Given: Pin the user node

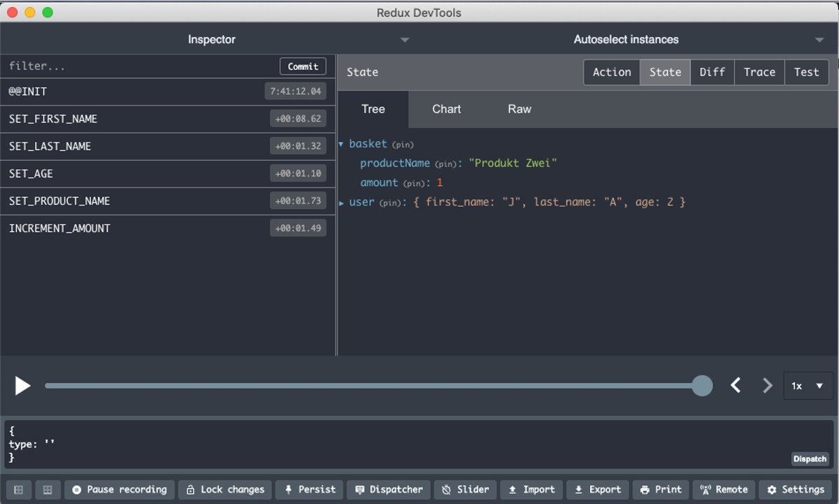Looking at the screenshot, I should pyautogui.click(x=390, y=203).
